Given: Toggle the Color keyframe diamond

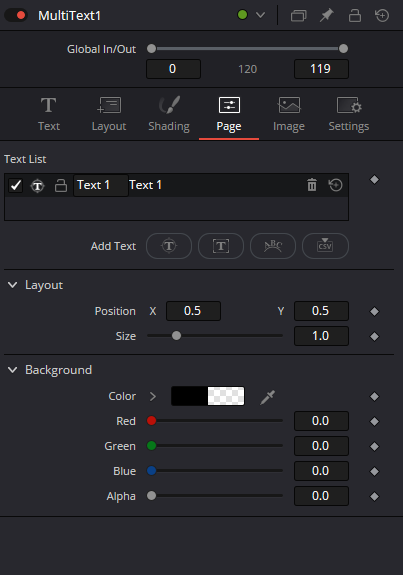Looking at the screenshot, I should pyautogui.click(x=374, y=396).
